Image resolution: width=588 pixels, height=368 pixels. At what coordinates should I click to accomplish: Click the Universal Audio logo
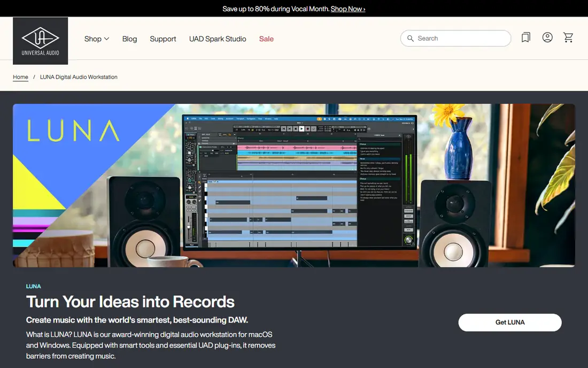pyautogui.click(x=41, y=41)
